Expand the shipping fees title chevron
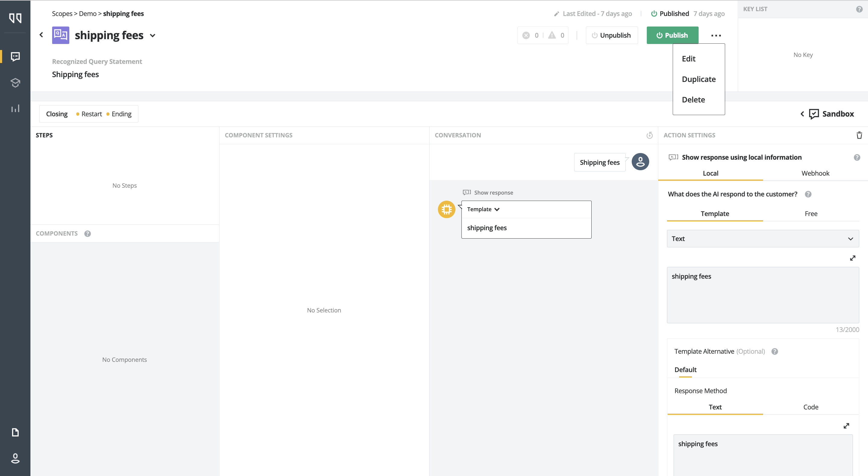Screen dimensions: 868x476 click(x=153, y=35)
